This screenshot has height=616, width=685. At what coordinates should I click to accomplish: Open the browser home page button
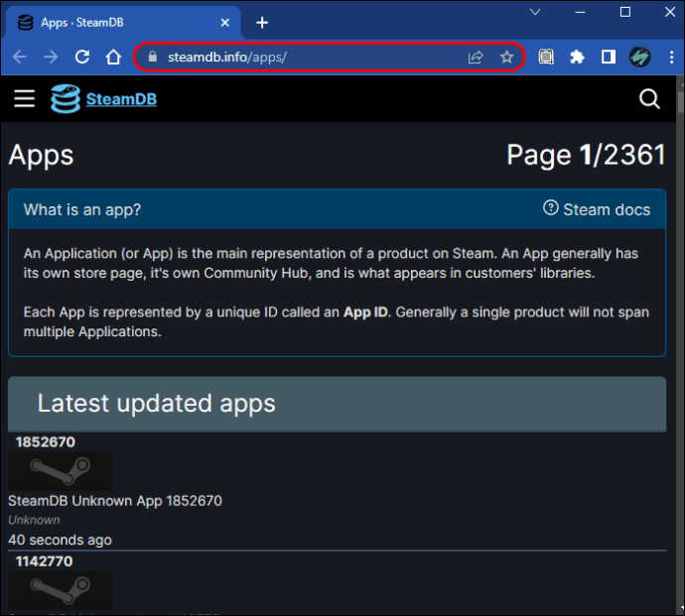point(113,57)
